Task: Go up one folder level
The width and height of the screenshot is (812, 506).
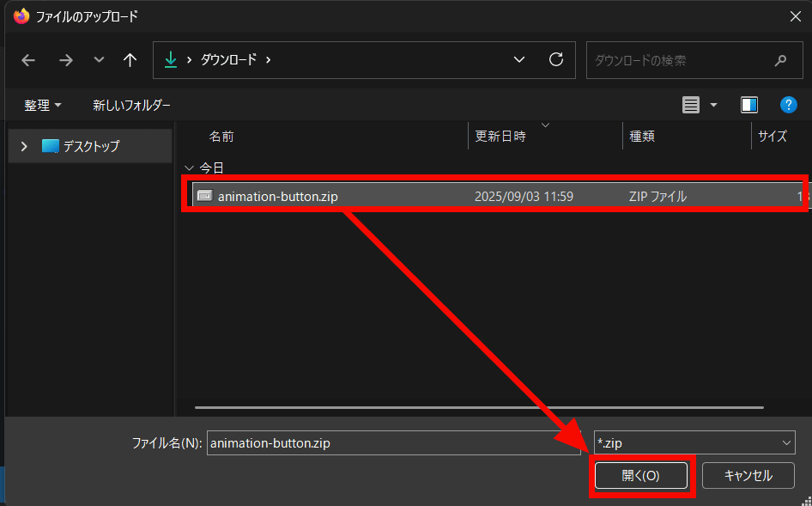Action: [130, 61]
